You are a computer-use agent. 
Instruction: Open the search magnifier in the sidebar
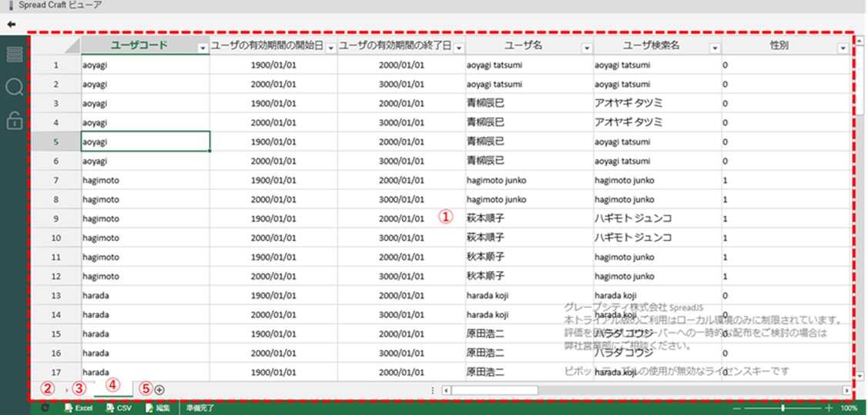click(x=15, y=87)
